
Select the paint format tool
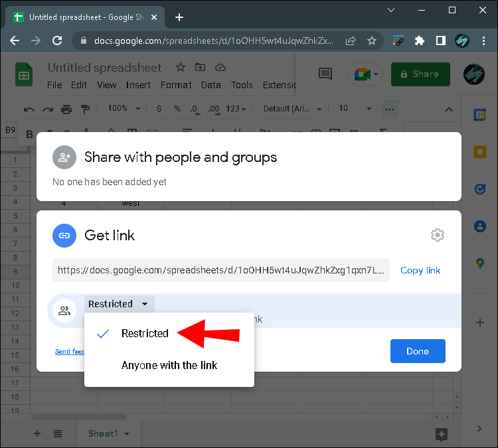point(85,110)
